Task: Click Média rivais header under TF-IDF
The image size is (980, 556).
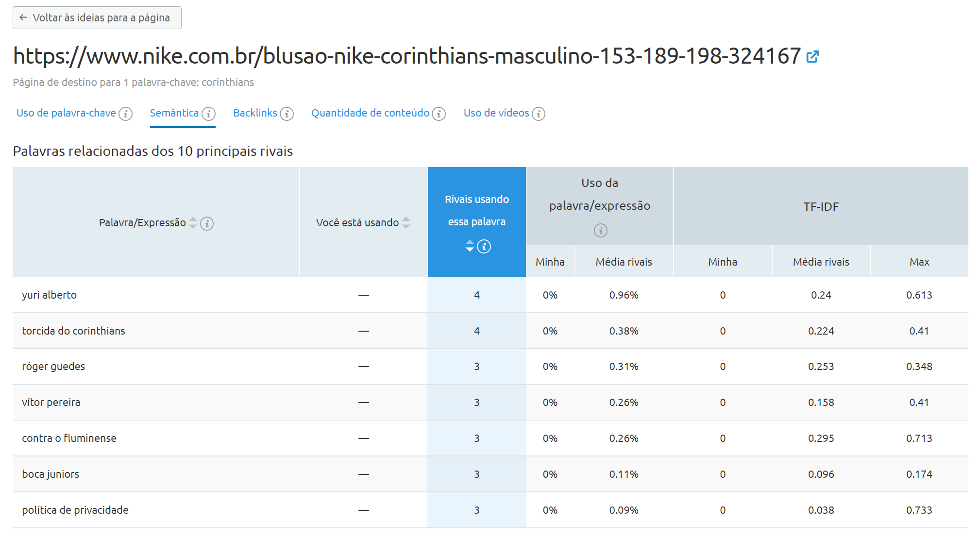Action: 821,262
